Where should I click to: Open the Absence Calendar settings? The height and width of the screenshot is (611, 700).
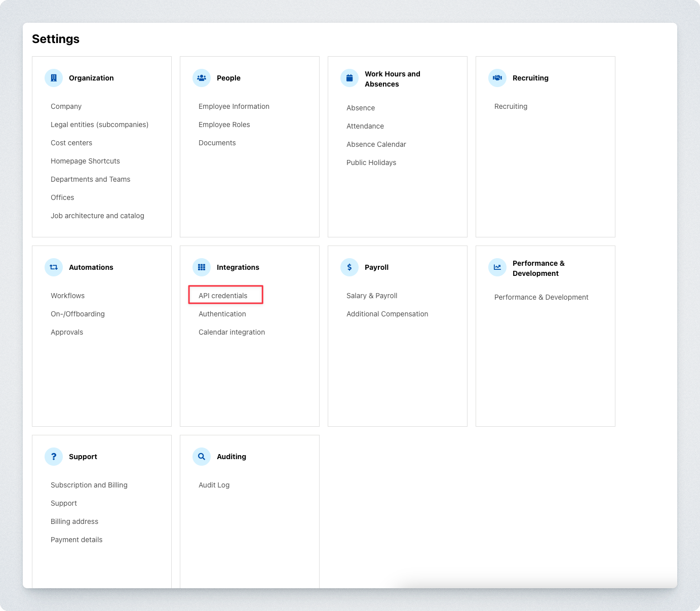click(376, 144)
